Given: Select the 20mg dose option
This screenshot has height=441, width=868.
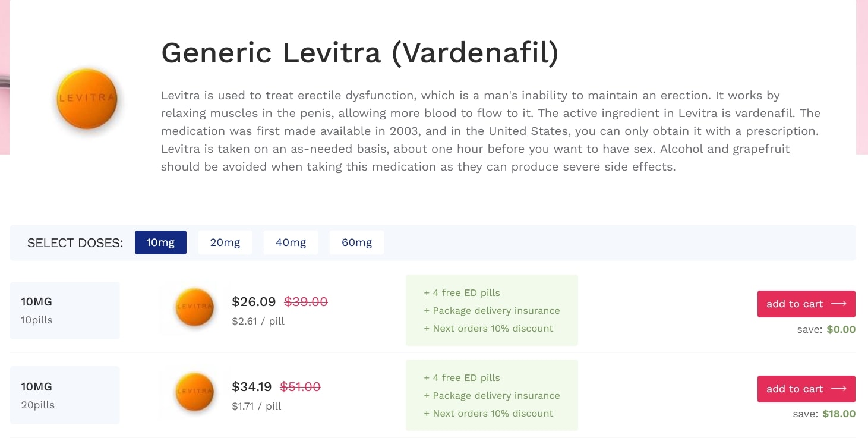Looking at the screenshot, I should click(225, 242).
